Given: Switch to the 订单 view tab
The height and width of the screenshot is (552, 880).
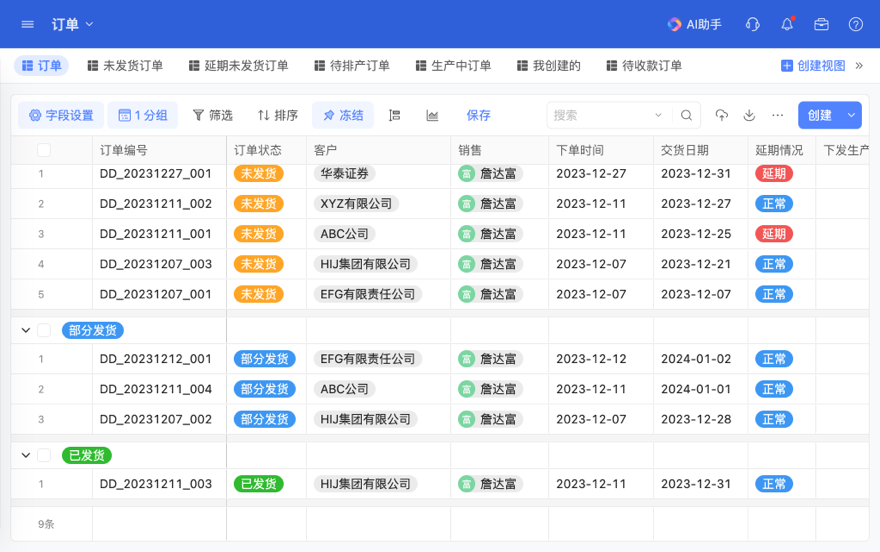Looking at the screenshot, I should tap(42, 66).
